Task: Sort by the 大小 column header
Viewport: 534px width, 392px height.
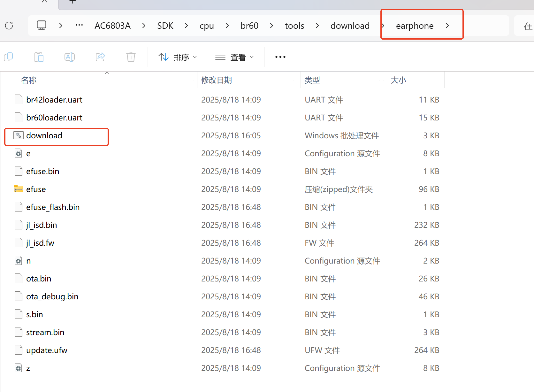Action: [399, 80]
